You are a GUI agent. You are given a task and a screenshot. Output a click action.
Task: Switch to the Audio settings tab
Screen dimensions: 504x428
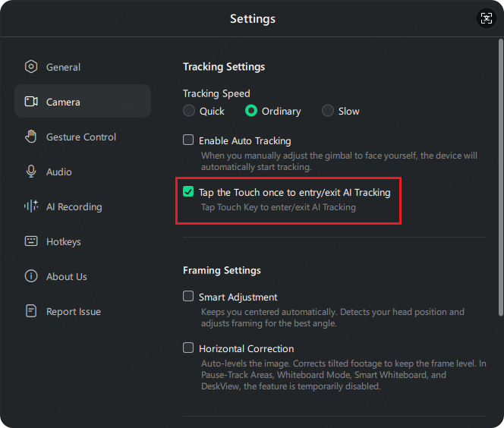(59, 172)
